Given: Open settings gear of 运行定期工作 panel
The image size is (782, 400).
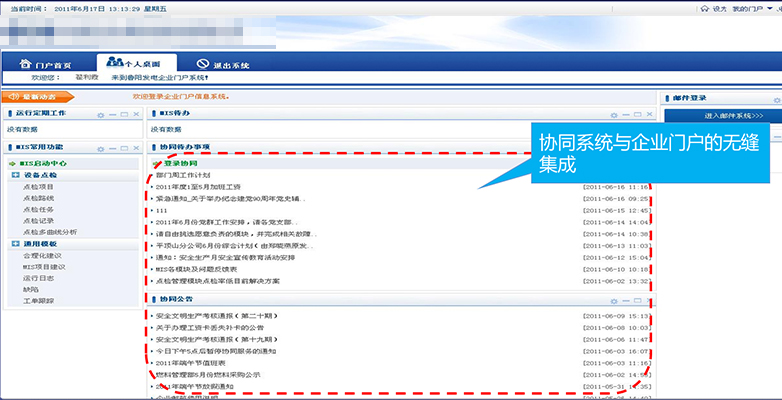Looking at the screenshot, I should [x=100, y=115].
